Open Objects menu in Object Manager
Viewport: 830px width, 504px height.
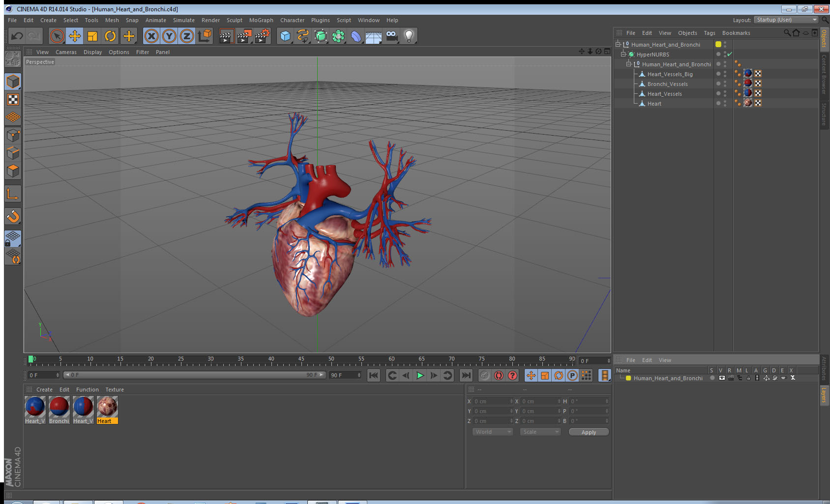click(687, 33)
